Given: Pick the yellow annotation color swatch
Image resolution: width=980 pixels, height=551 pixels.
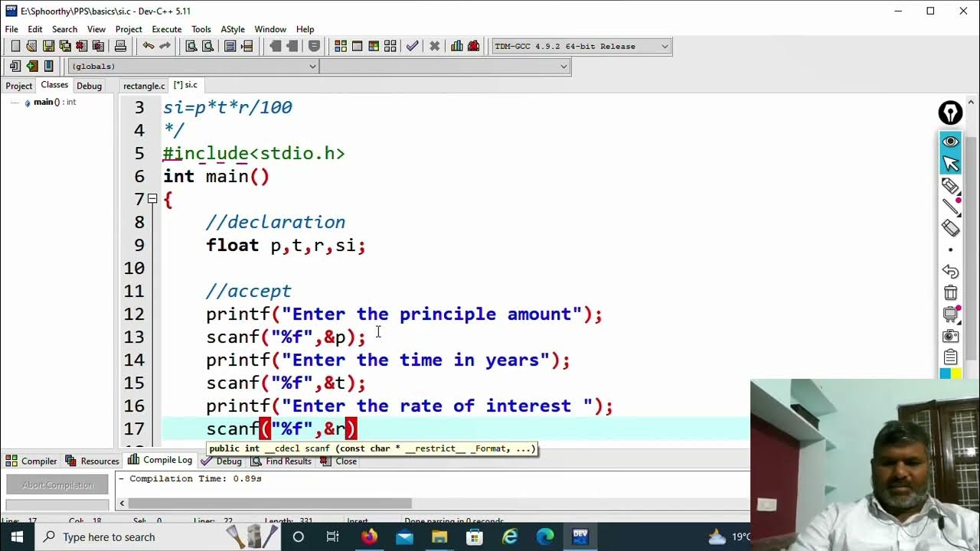Looking at the screenshot, I should tap(955, 373).
